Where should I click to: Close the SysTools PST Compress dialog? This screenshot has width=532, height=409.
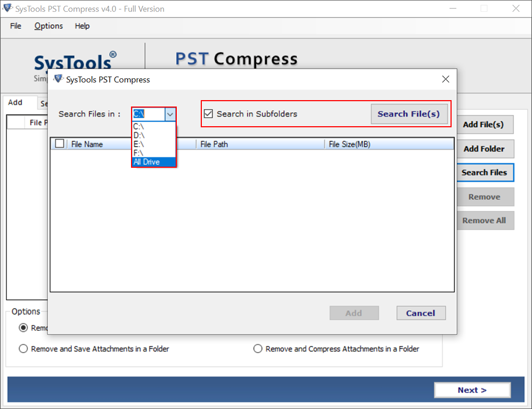coord(446,79)
